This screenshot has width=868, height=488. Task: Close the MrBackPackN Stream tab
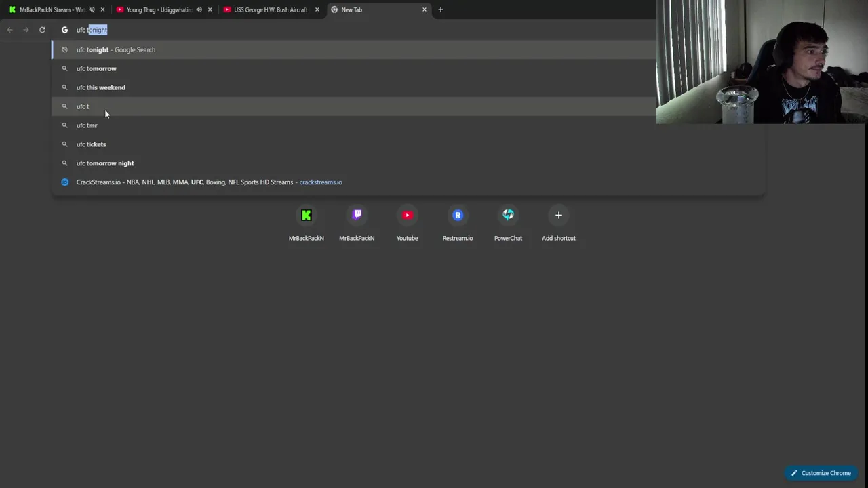(x=102, y=9)
